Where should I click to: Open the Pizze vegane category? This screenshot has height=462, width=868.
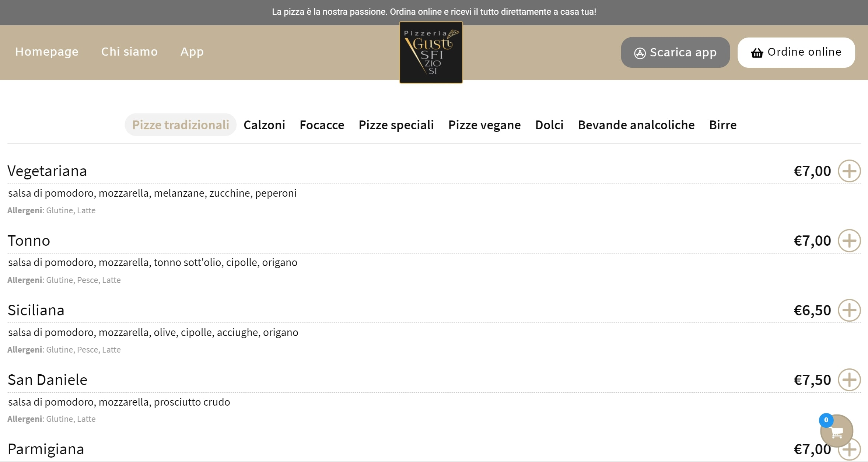[x=484, y=125]
